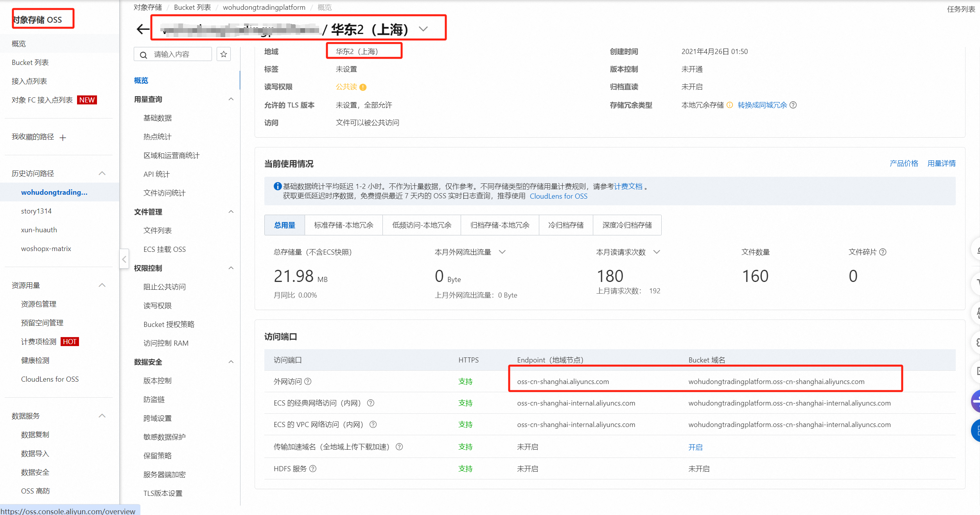Collapse the 数据安全 section

[231, 362]
